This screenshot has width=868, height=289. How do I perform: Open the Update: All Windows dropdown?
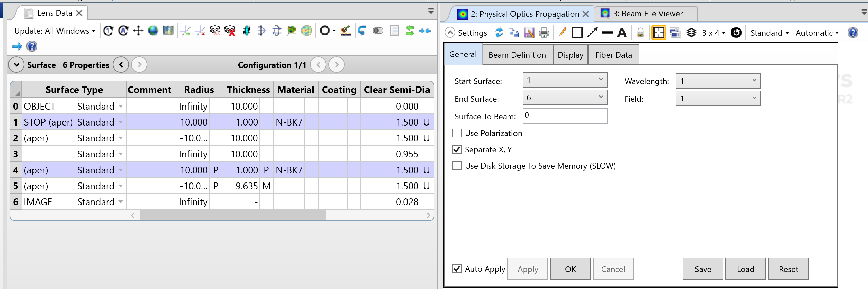(55, 31)
